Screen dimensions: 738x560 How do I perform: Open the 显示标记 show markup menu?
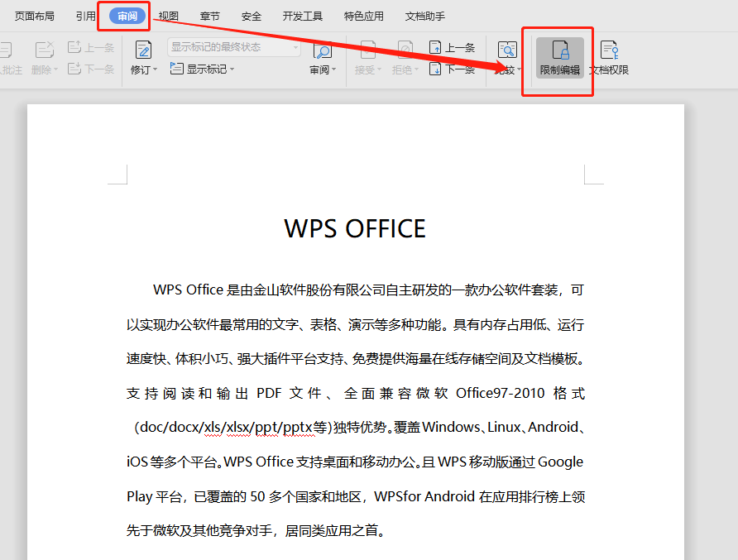tap(203, 69)
